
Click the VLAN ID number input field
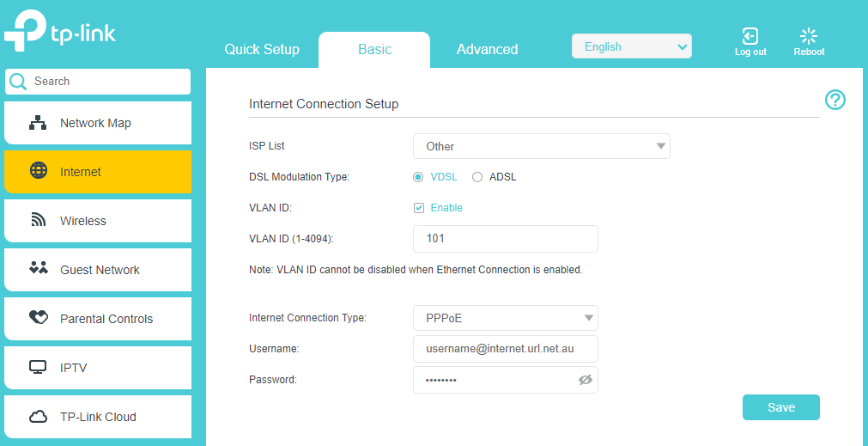click(506, 239)
